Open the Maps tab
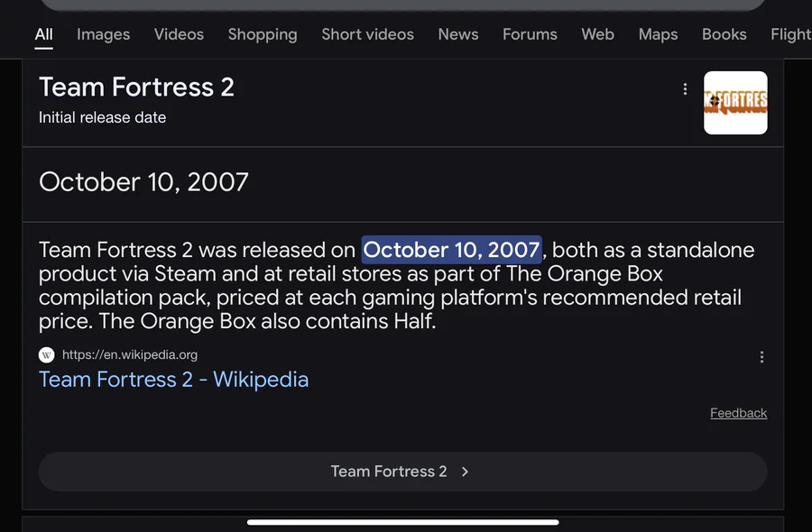Viewport: 812px width, 532px height. [658, 34]
